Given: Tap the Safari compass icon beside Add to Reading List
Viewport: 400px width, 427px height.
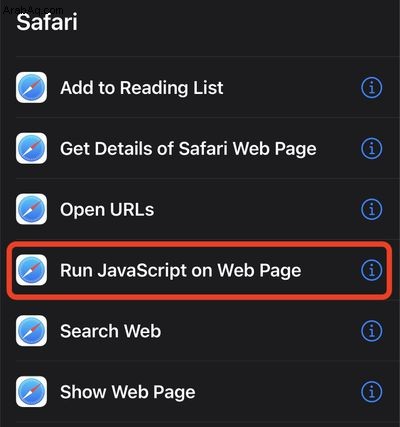Looking at the screenshot, I should click(x=31, y=88).
